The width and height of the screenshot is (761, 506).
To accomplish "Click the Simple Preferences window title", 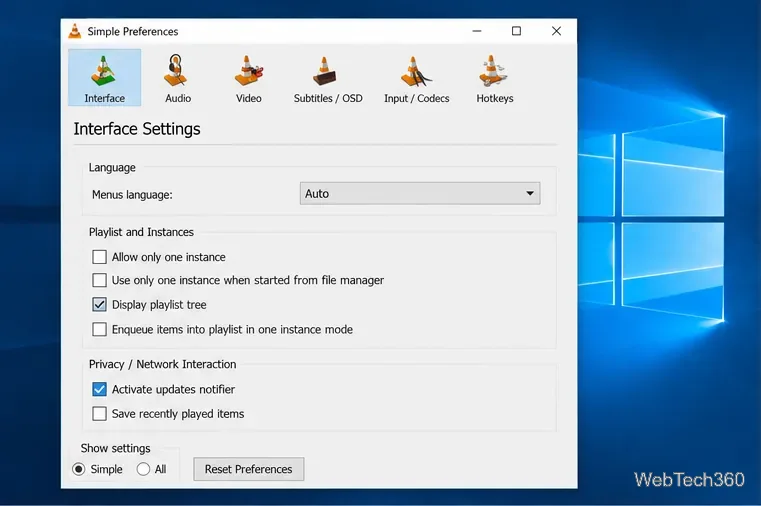I will click(132, 32).
